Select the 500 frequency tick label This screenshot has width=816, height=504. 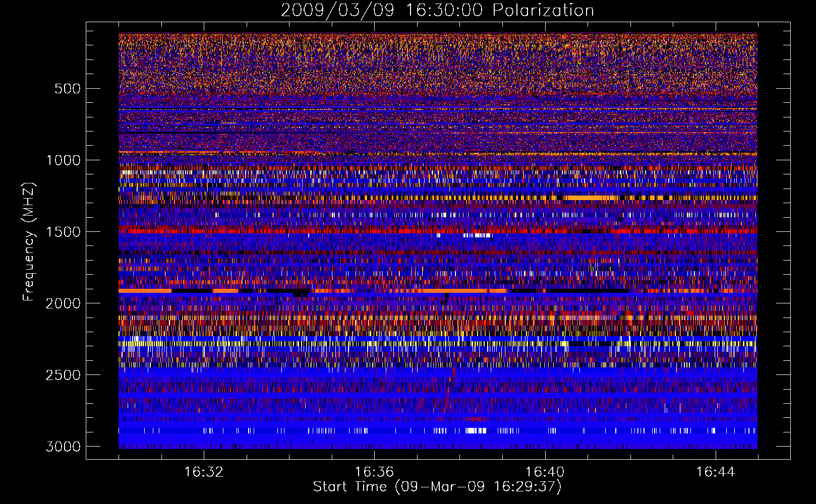67,89
